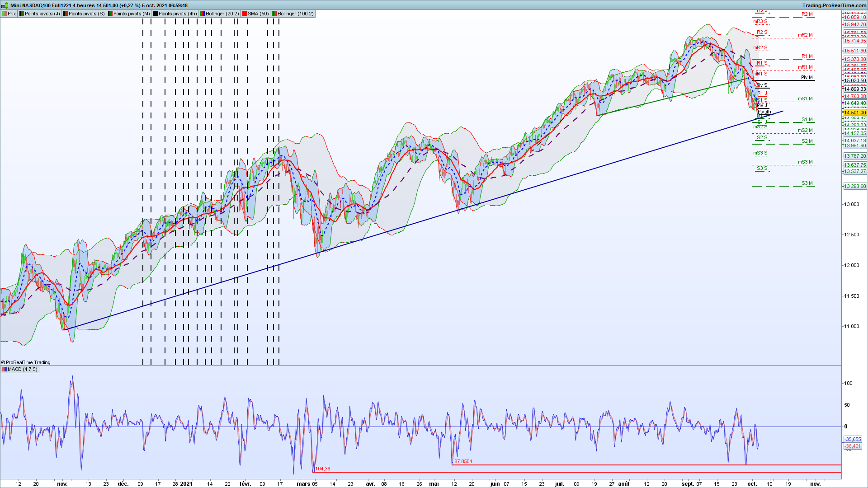Screen dimensions: 868x488
Task: Select the Points pivots (4h) tab label
Action: click(178, 14)
